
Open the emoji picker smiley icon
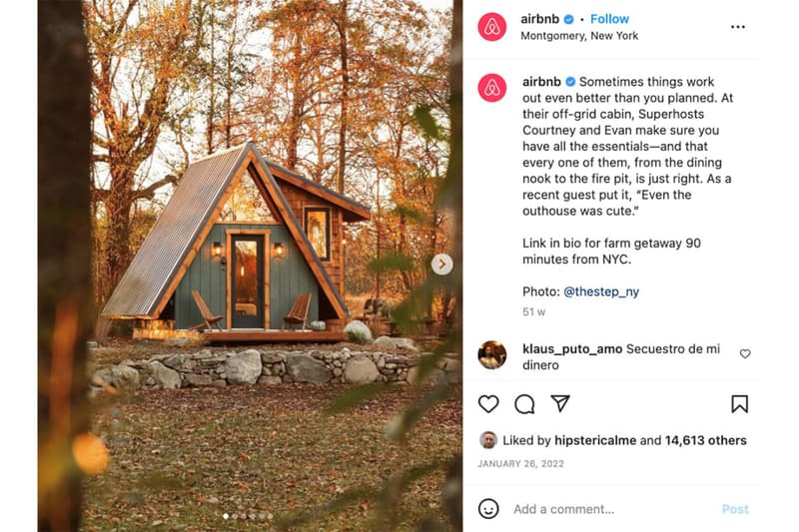[x=488, y=509]
